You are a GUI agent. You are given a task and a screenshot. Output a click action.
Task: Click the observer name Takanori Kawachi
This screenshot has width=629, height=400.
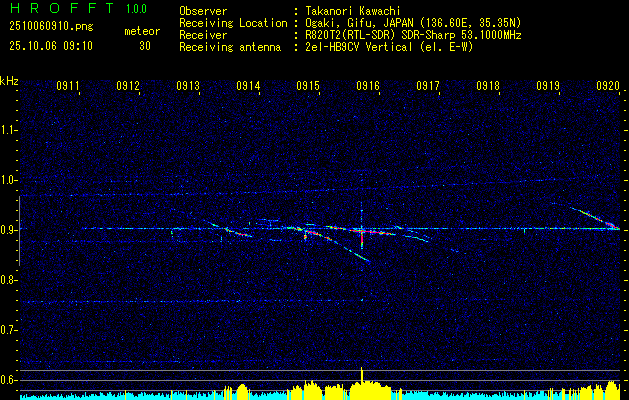click(353, 11)
